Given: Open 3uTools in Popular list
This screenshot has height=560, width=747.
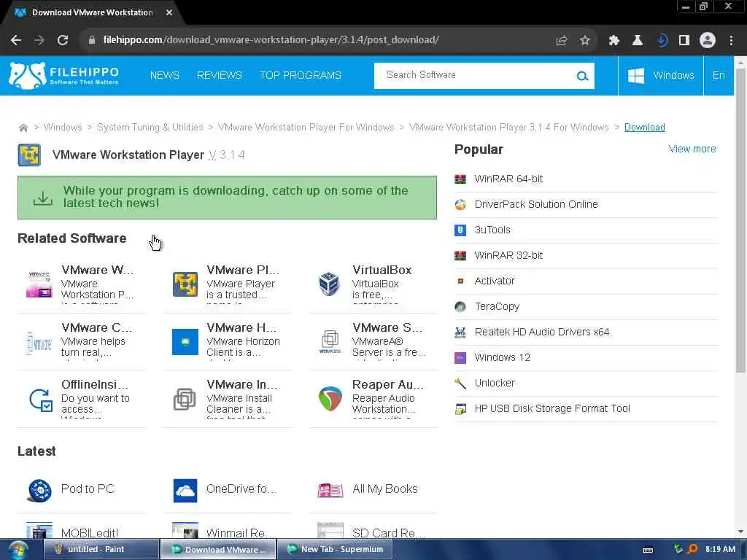Looking at the screenshot, I should click(x=492, y=230).
